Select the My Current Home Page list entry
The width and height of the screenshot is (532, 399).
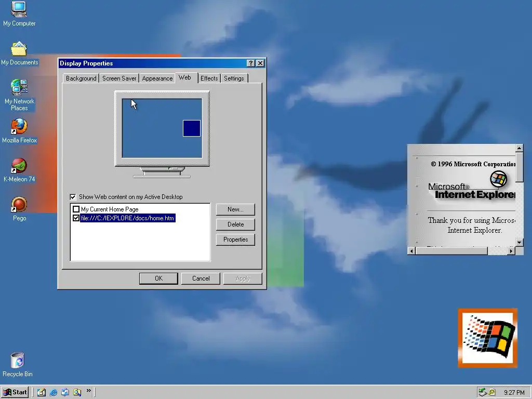coord(110,209)
